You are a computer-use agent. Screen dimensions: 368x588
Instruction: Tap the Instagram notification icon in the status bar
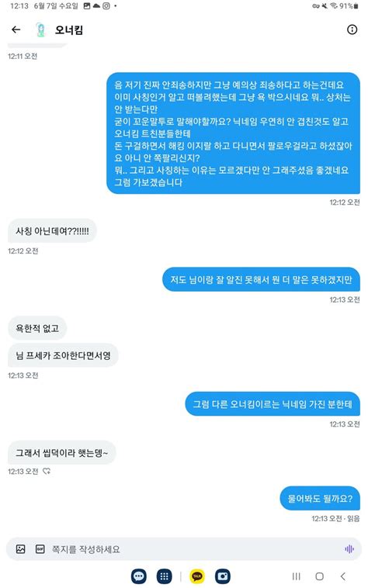pyautogui.click(x=106, y=6)
